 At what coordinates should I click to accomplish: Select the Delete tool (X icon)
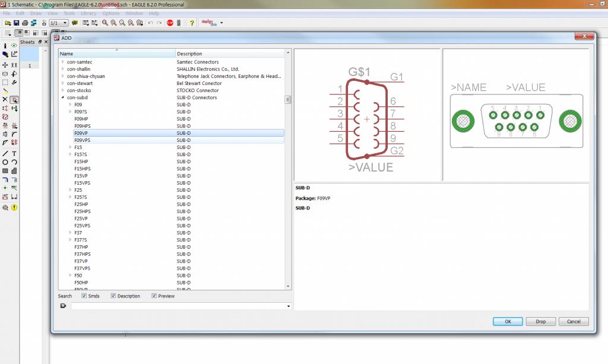click(5, 100)
